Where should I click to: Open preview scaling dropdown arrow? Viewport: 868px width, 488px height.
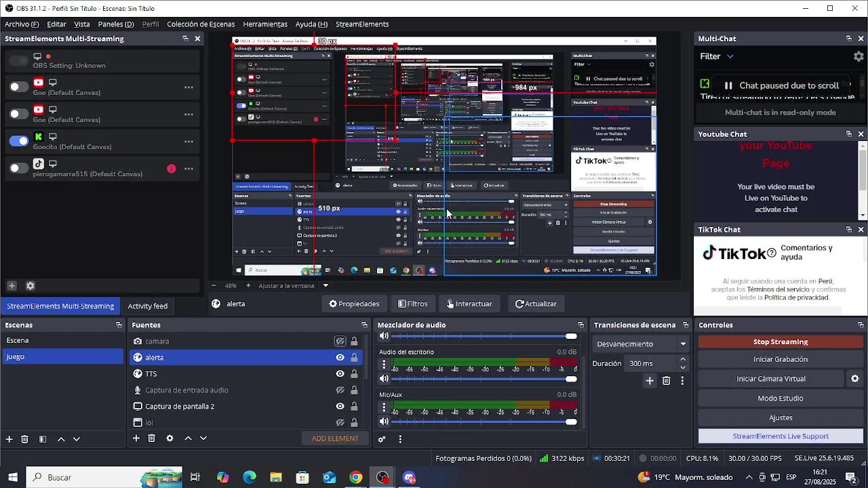[x=325, y=286]
